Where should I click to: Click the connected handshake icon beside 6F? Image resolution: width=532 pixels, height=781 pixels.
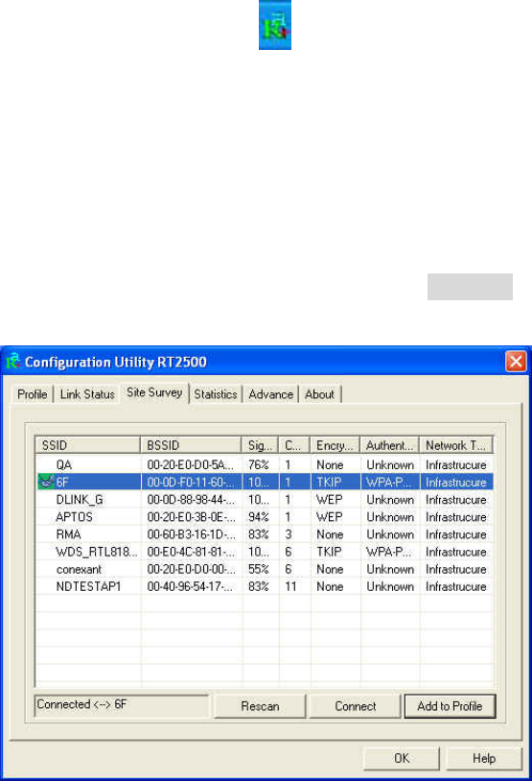click(x=46, y=482)
